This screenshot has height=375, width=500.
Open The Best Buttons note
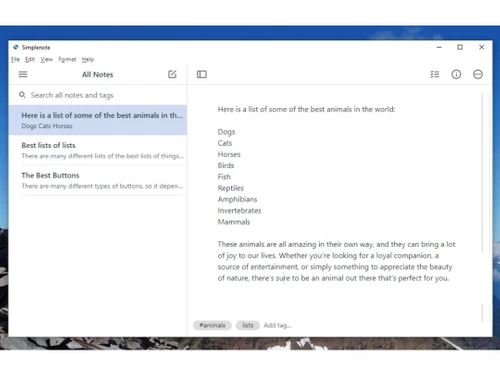pyautogui.click(x=98, y=180)
